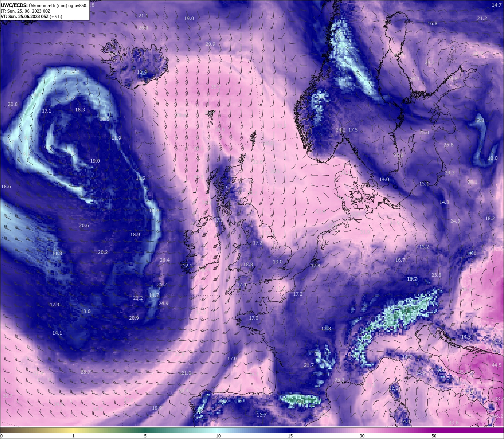Screen dimensions: 504x439
Task: Select the 12.8 value label
Action: (x=326, y=329)
